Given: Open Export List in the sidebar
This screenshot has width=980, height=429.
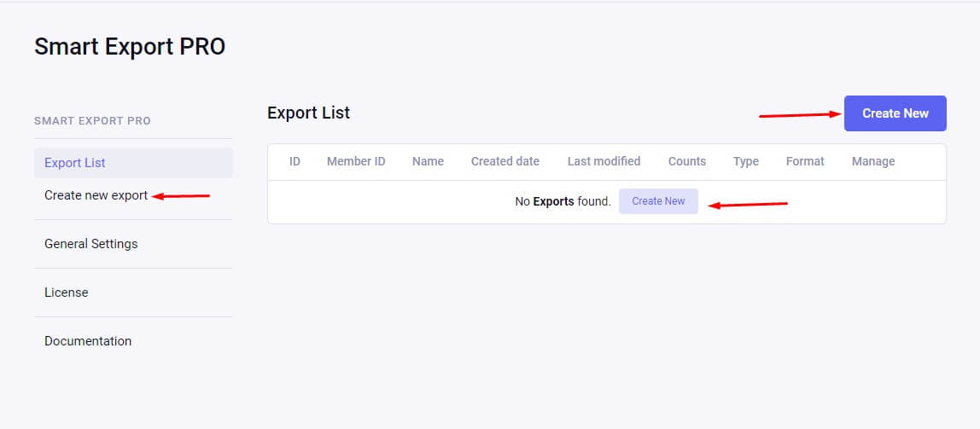Looking at the screenshot, I should pyautogui.click(x=75, y=163).
